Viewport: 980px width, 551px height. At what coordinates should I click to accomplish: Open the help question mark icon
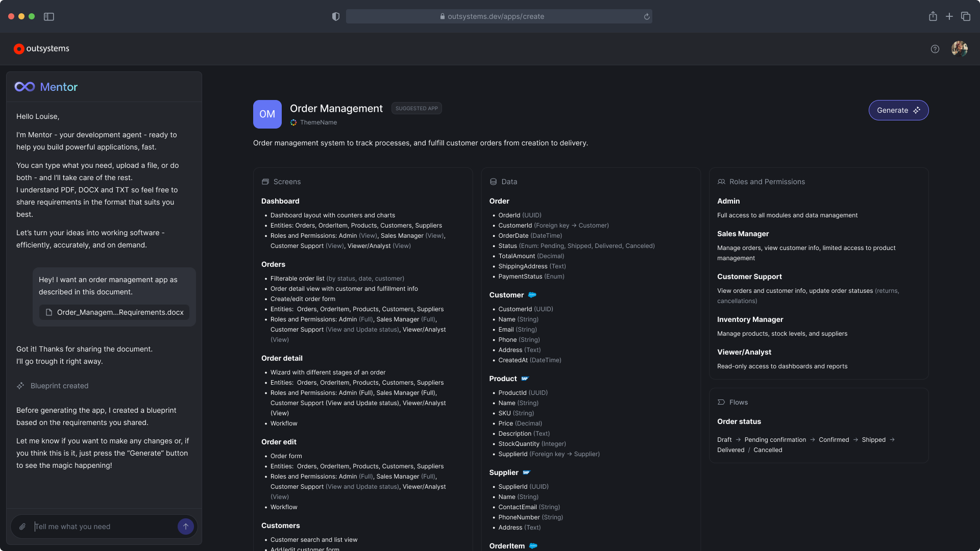pos(935,49)
